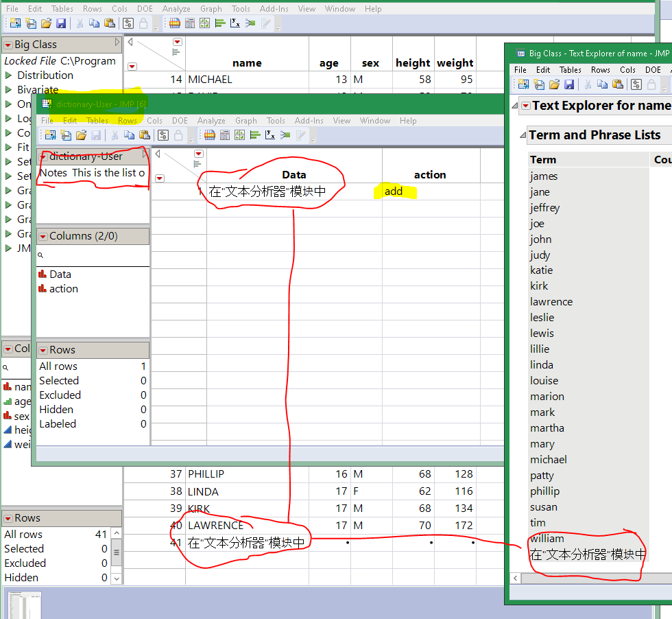Open Columns (2/0) red triangle menu
The image size is (672, 619).
pyautogui.click(x=43, y=236)
